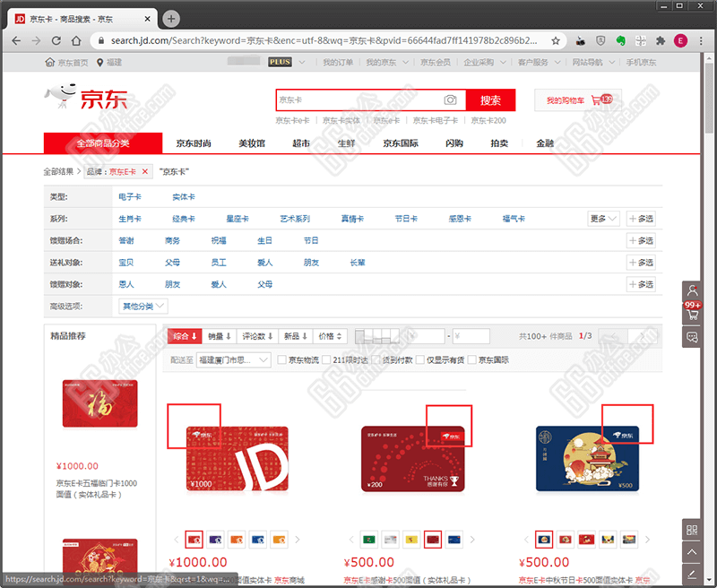Bookmark this page with the star icon
The image size is (717, 588).
556,40
